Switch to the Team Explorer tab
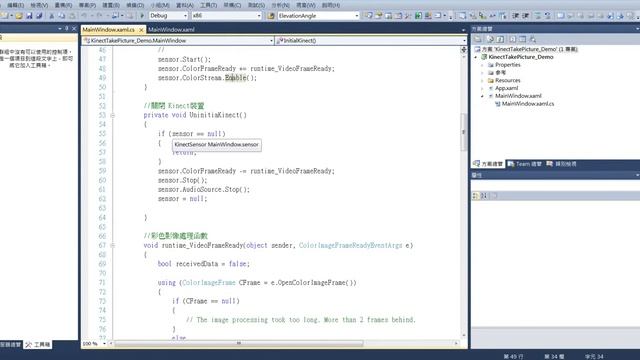This screenshot has width=640, height=360. [525, 164]
